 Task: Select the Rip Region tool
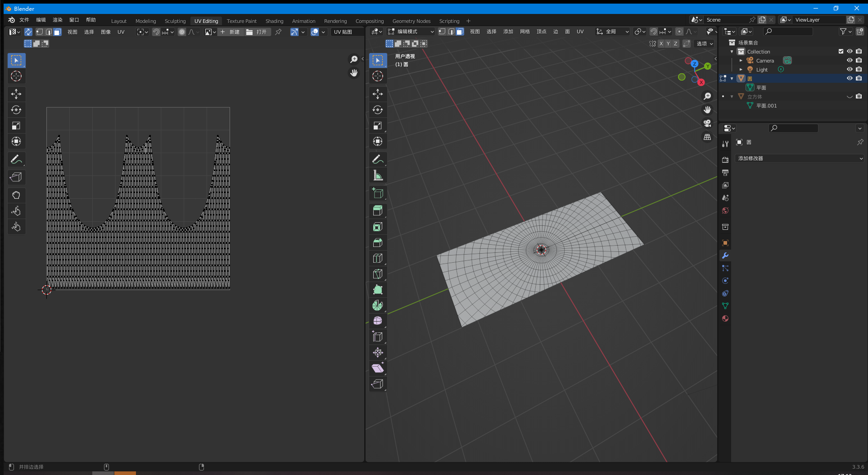[x=378, y=384]
